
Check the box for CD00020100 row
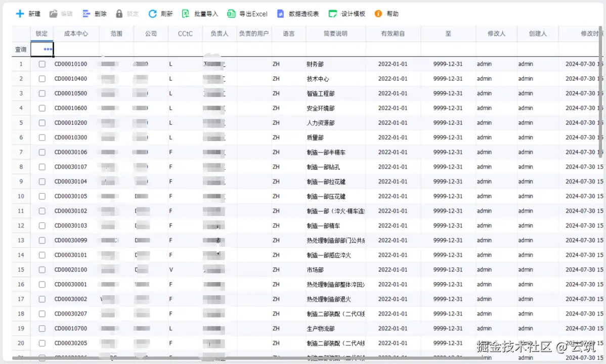pyautogui.click(x=42, y=270)
